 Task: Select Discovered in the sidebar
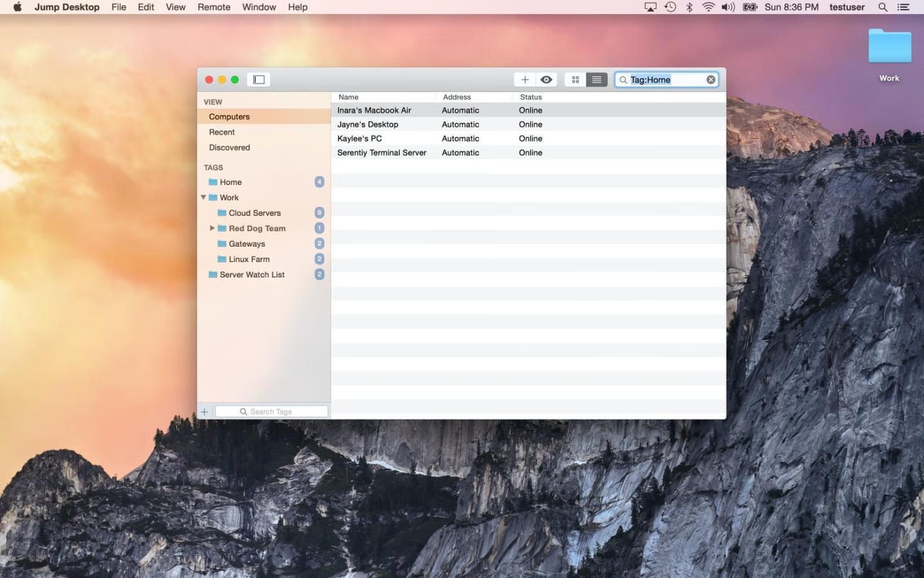point(229,147)
